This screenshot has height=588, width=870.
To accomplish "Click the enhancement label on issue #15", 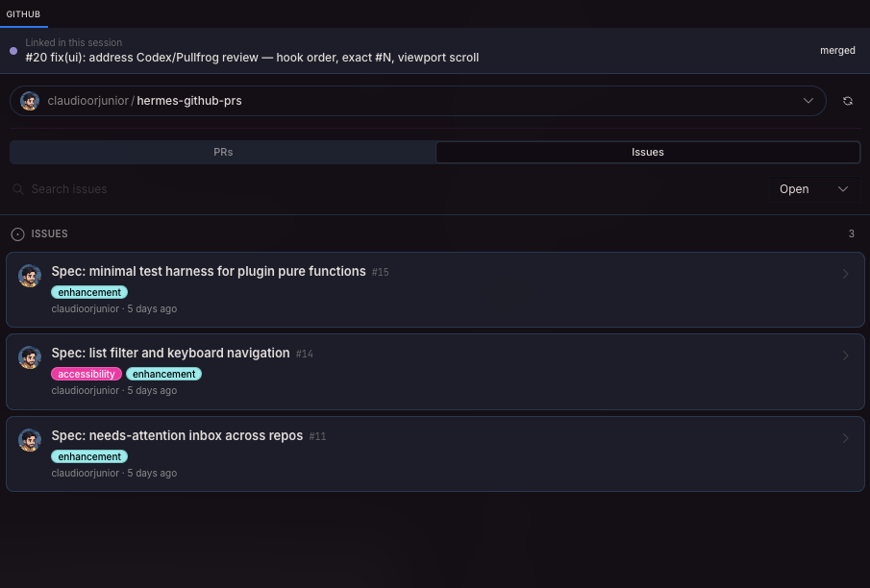I will (x=89, y=292).
